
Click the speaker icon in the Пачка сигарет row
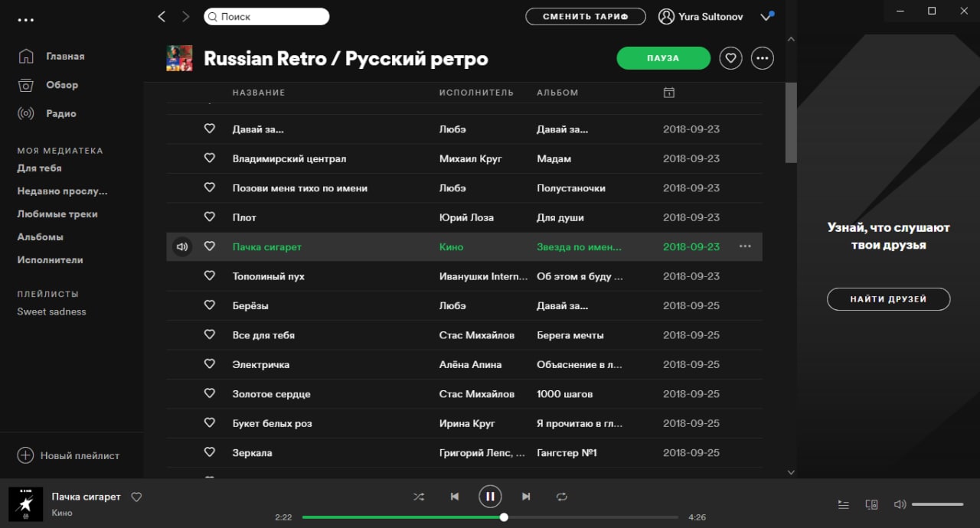click(x=181, y=247)
